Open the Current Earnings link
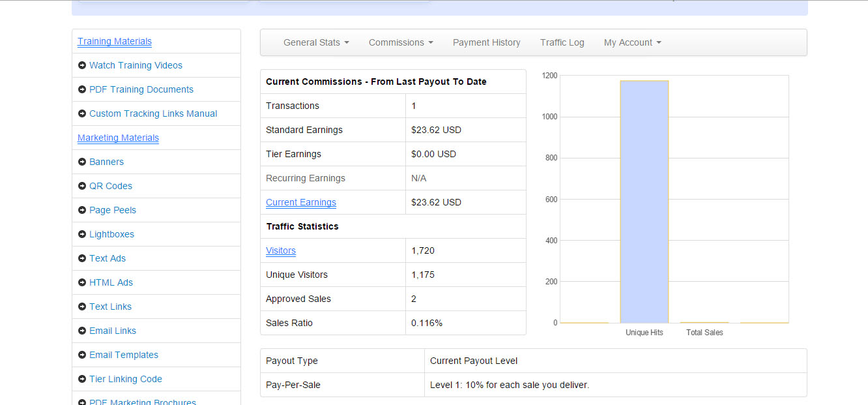868x405 pixels. pos(301,202)
